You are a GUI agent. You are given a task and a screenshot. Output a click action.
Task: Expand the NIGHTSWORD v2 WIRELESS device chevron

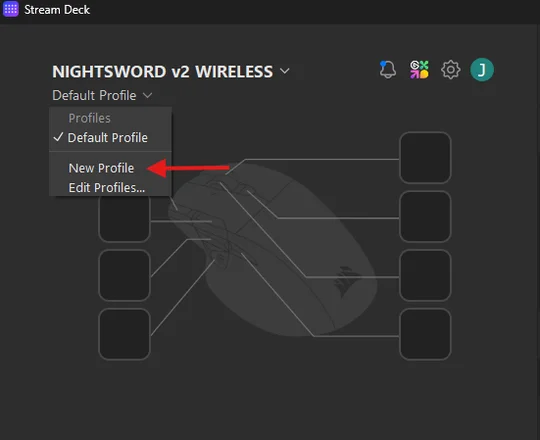(x=285, y=71)
